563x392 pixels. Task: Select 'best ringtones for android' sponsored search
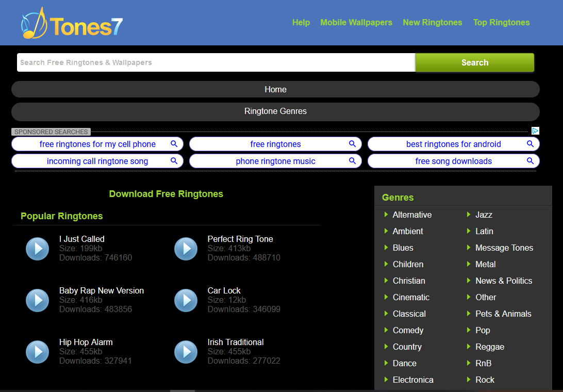pos(453,144)
